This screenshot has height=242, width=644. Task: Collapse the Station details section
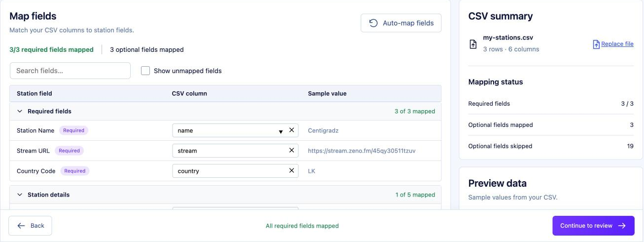(20, 195)
